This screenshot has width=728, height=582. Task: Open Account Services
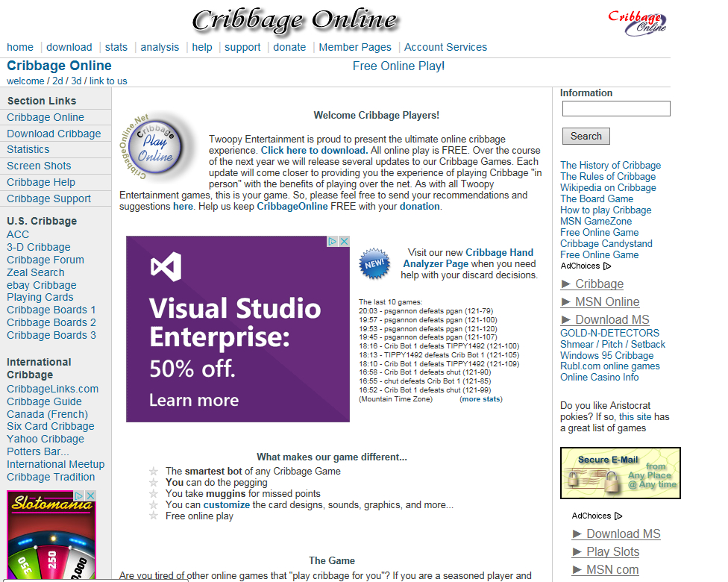(445, 47)
